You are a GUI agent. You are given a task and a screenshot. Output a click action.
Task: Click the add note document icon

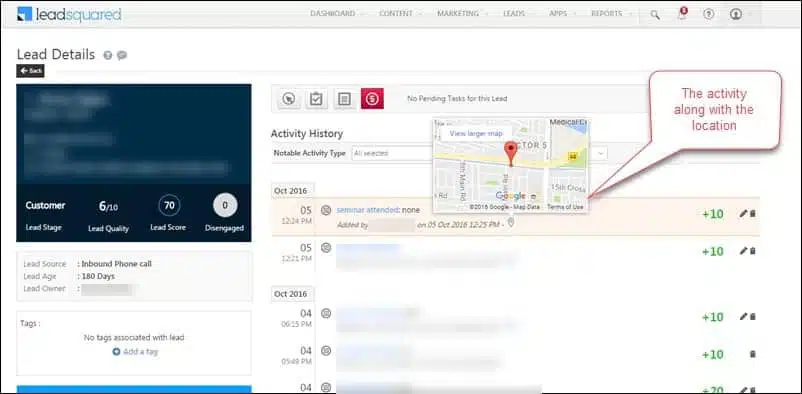tap(344, 99)
